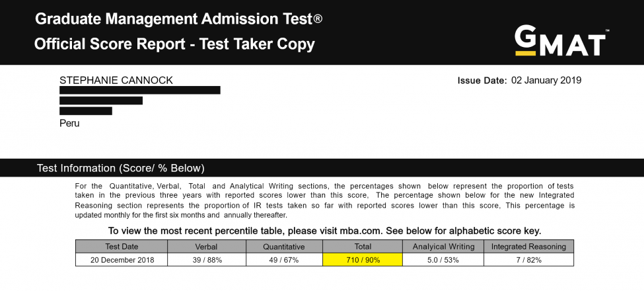Click the mba.com percentile table sentence
Image resolution: width=644 pixels, height=291 pixels.
tap(324, 231)
